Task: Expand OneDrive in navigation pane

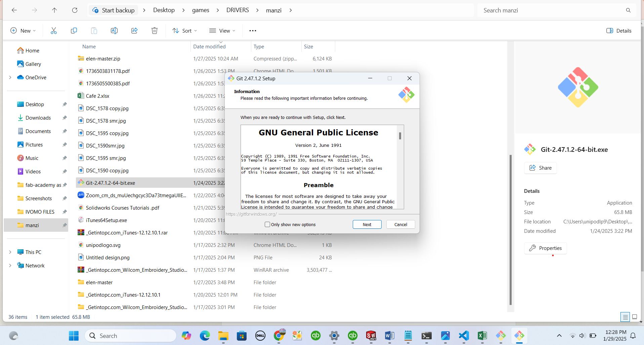Action: coord(10,77)
